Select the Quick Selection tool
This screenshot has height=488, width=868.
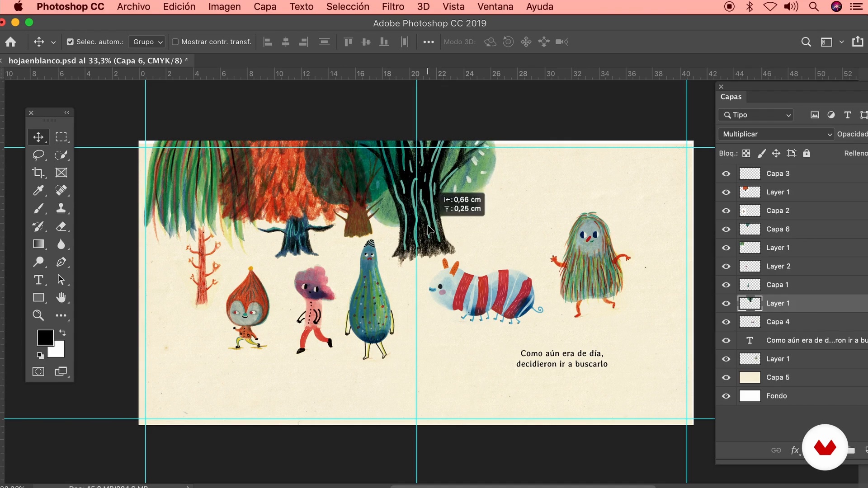pos(61,155)
